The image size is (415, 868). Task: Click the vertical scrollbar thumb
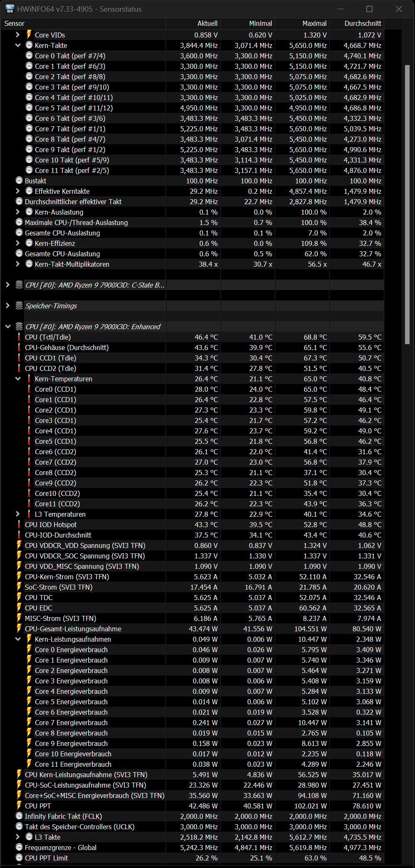click(408, 204)
